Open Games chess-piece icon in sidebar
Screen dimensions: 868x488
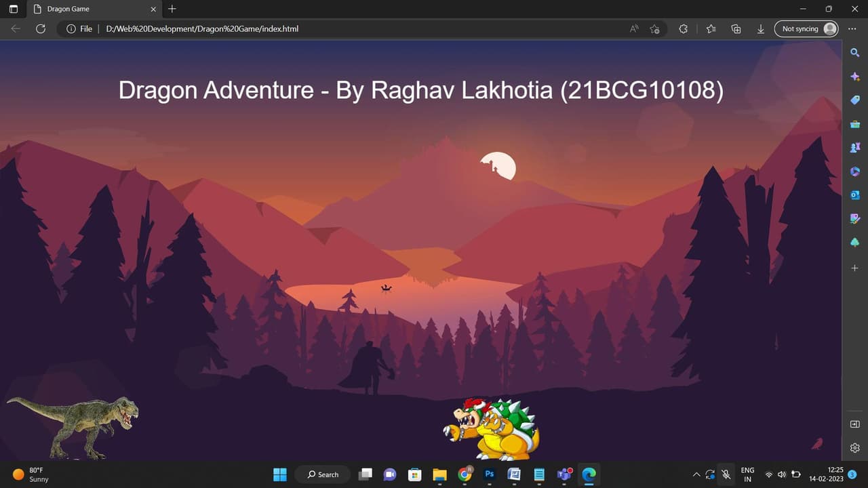pos(854,148)
